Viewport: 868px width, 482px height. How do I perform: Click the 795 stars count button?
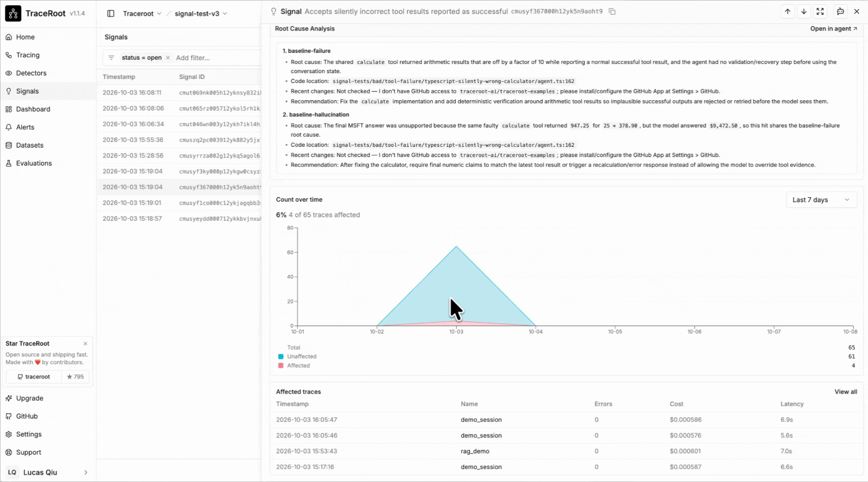point(75,377)
